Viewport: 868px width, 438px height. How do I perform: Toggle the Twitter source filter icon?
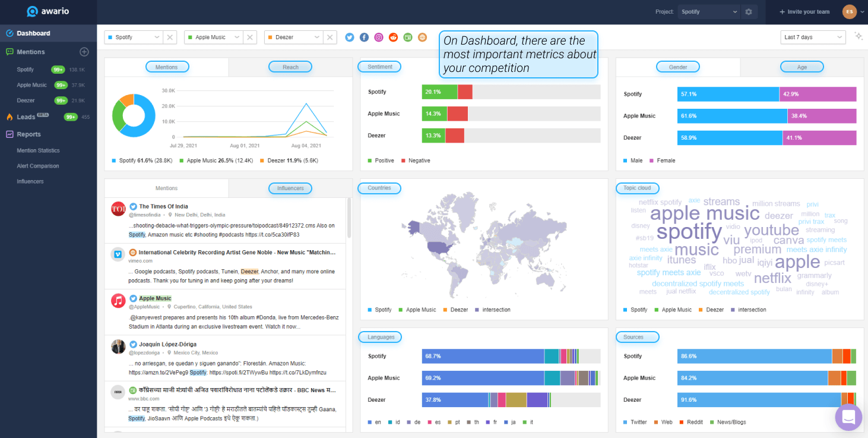click(349, 37)
